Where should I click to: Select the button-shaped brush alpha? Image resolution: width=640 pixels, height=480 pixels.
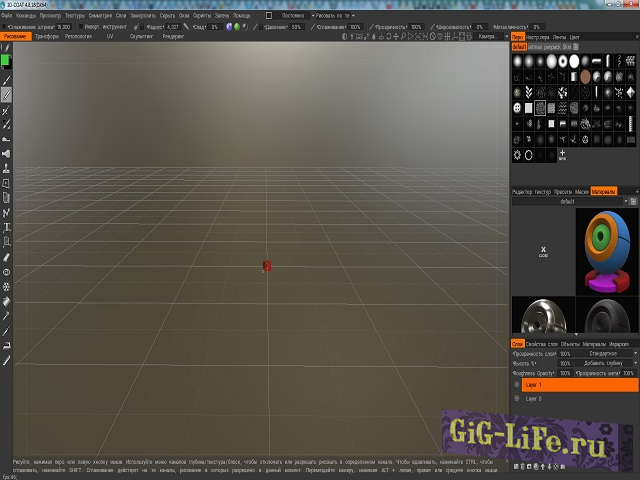pyautogui.click(x=518, y=108)
